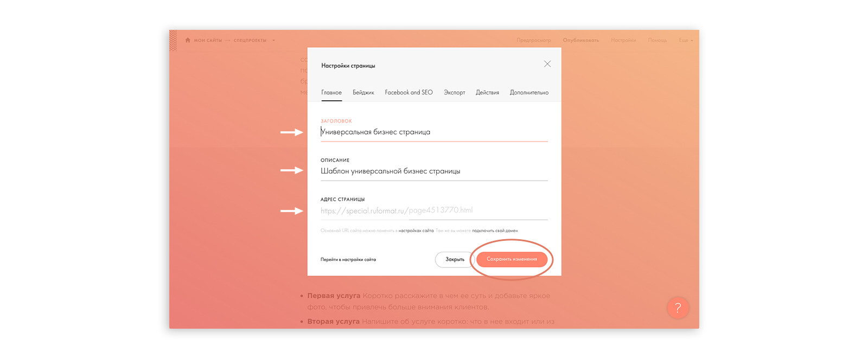Follow the настройках сайта link
Screen dimensions: 868x358
point(416,231)
